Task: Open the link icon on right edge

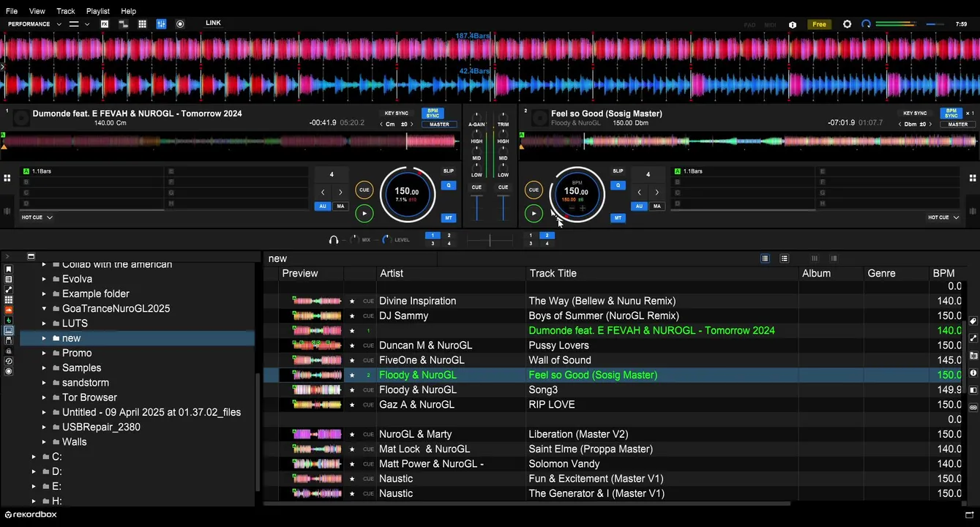Action: click(x=973, y=408)
